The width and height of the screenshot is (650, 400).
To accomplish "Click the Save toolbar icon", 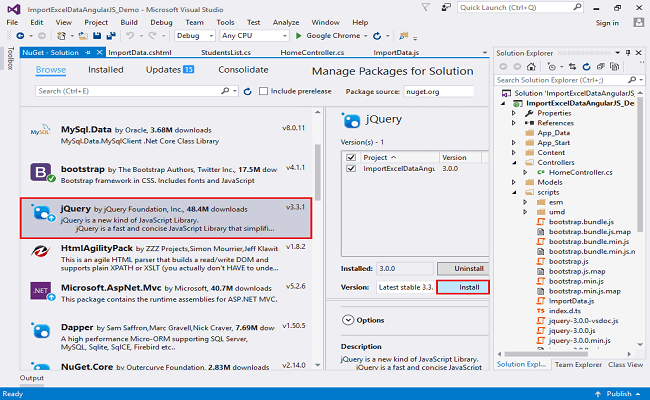I will click(x=97, y=36).
